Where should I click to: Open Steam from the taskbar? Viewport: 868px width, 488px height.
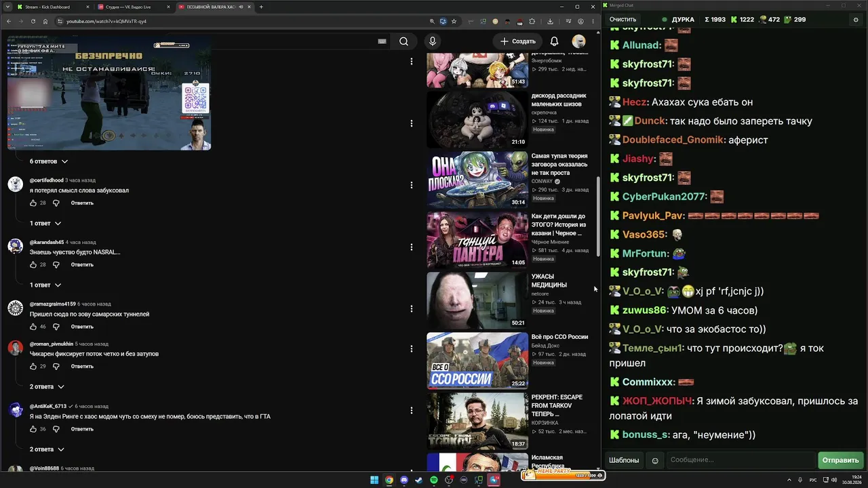[x=419, y=481]
